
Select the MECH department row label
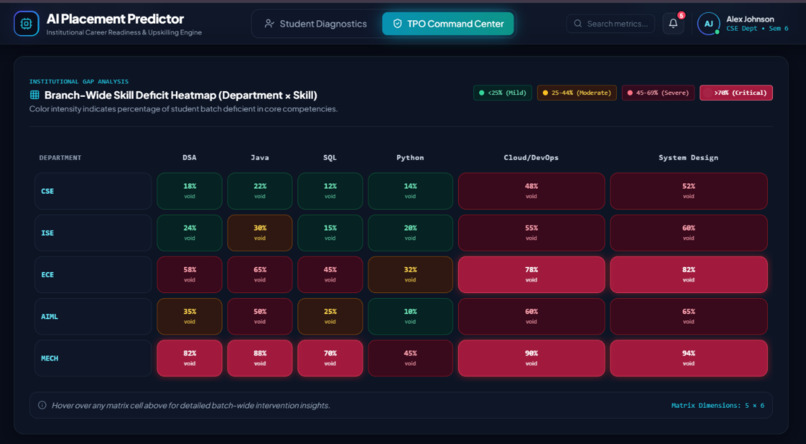tap(93, 358)
